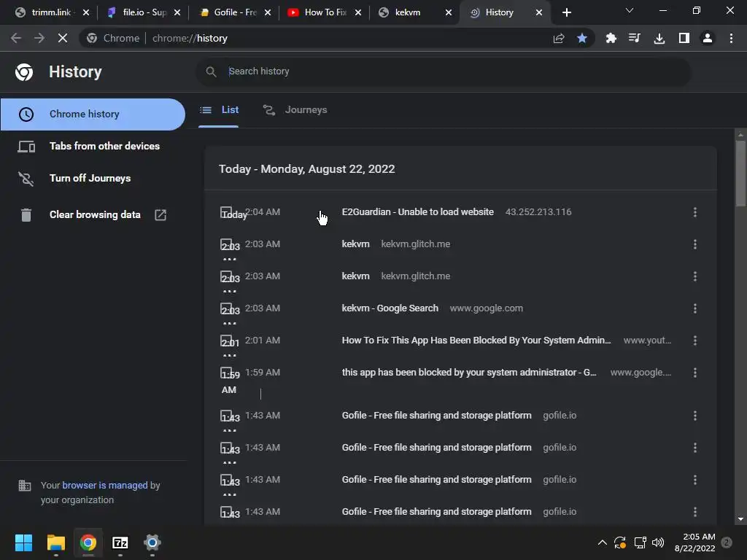Open more actions for the 1:59 AM entry
The width and height of the screenshot is (747, 560).
[x=695, y=373]
